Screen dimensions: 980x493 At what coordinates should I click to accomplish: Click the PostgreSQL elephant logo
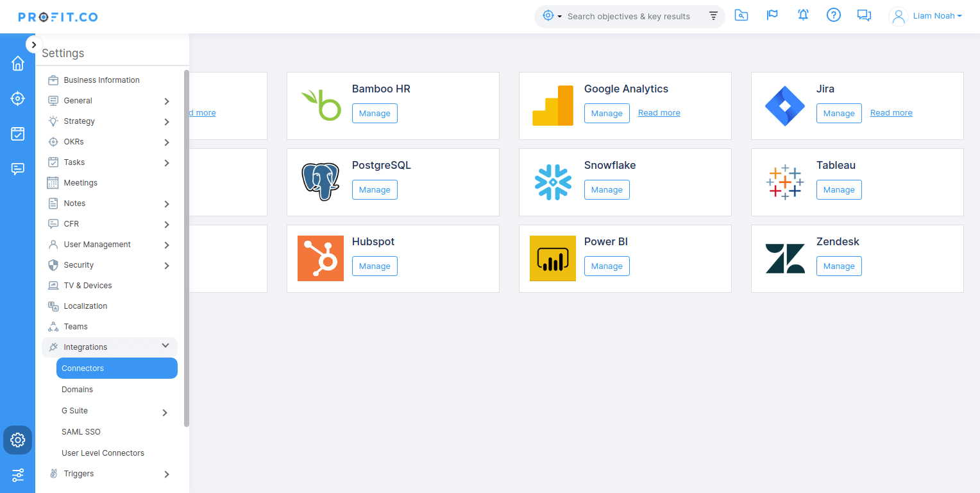320,182
